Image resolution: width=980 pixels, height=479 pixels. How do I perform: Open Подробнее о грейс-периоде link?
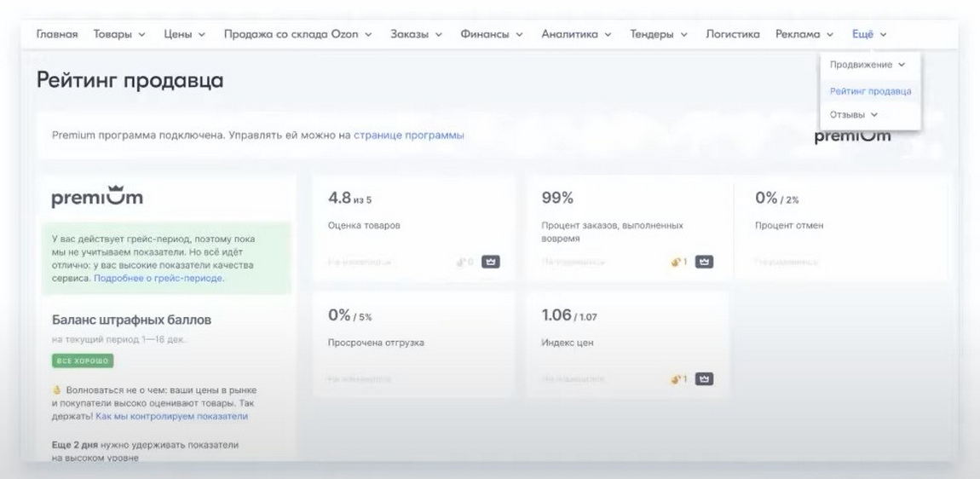tap(159, 278)
